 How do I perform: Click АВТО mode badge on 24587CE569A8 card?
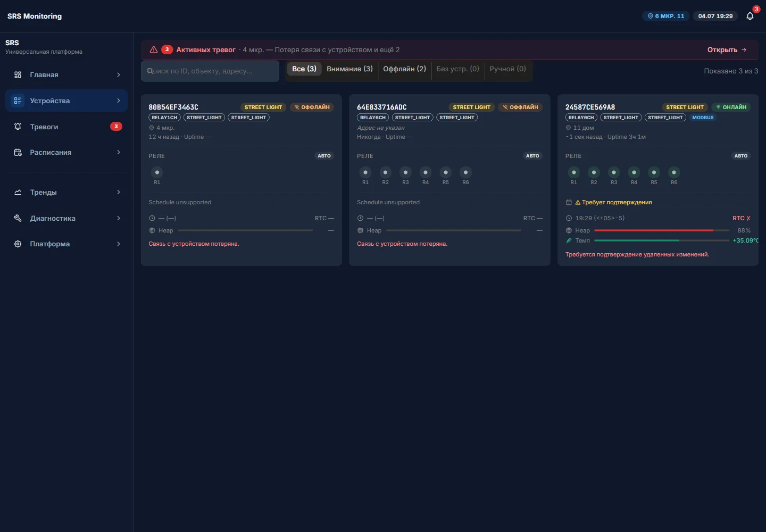[741, 156]
